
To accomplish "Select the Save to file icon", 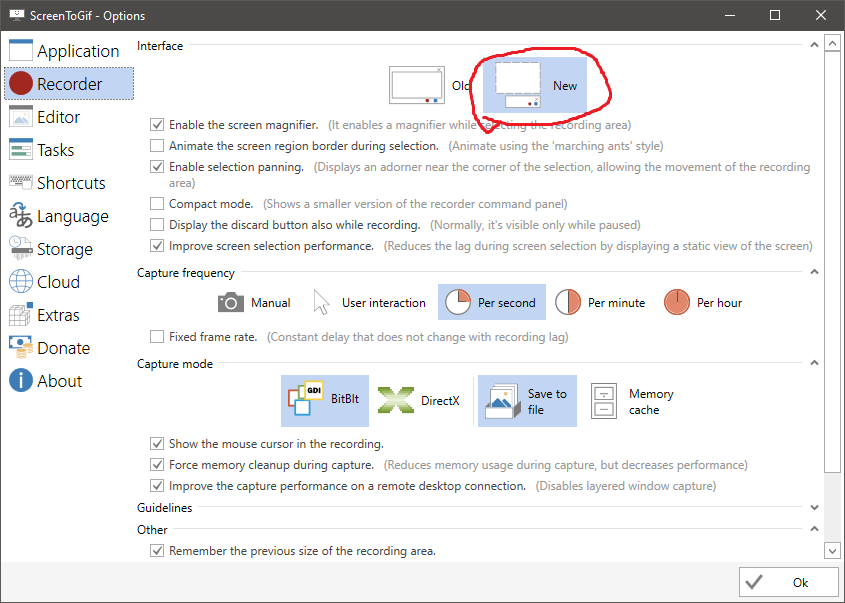I will (502, 401).
